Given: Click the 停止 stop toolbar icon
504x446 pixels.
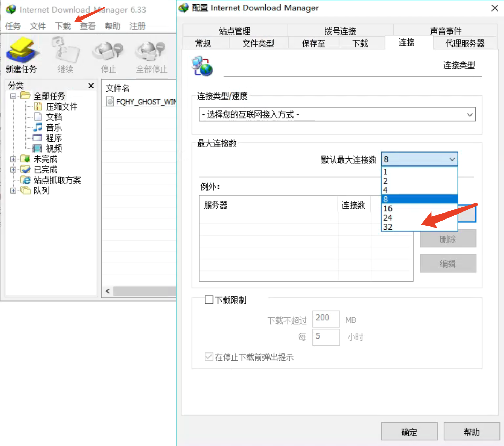Looking at the screenshot, I should pos(108,51).
